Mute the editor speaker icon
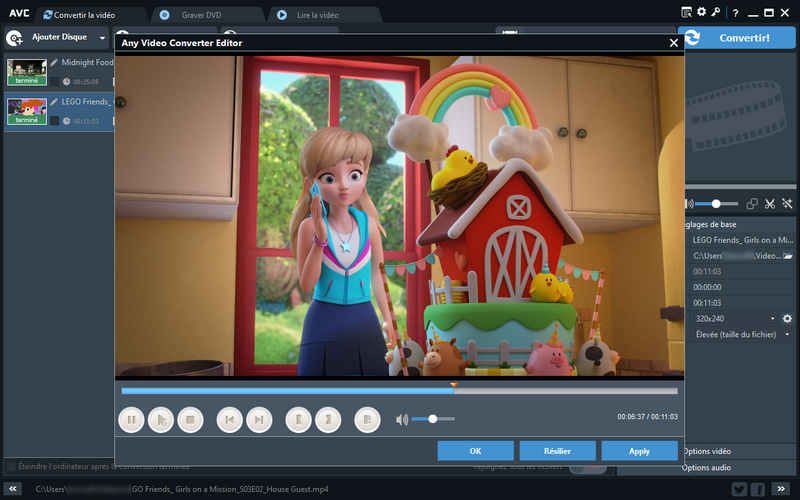 coord(402,419)
